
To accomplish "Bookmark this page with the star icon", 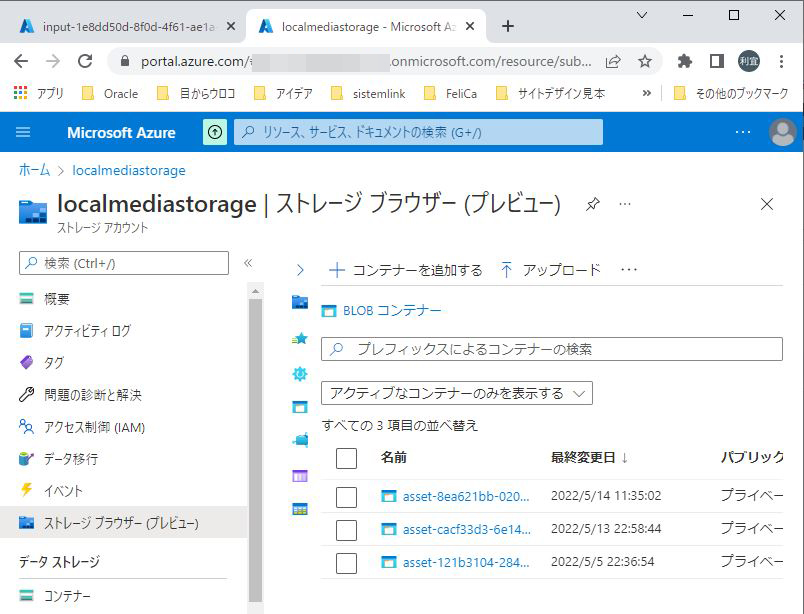I will tap(645, 62).
